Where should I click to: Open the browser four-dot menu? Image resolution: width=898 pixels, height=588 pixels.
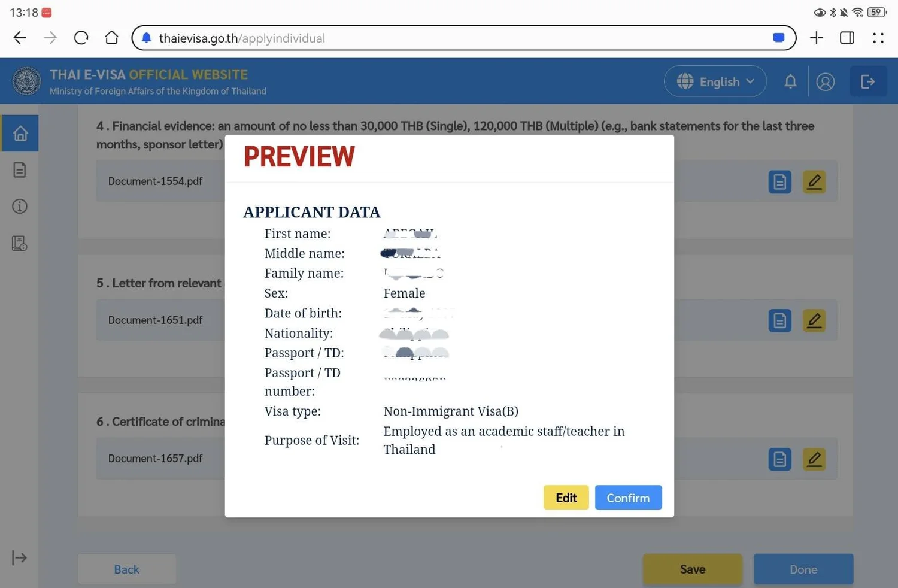pyautogui.click(x=878, y=38)
